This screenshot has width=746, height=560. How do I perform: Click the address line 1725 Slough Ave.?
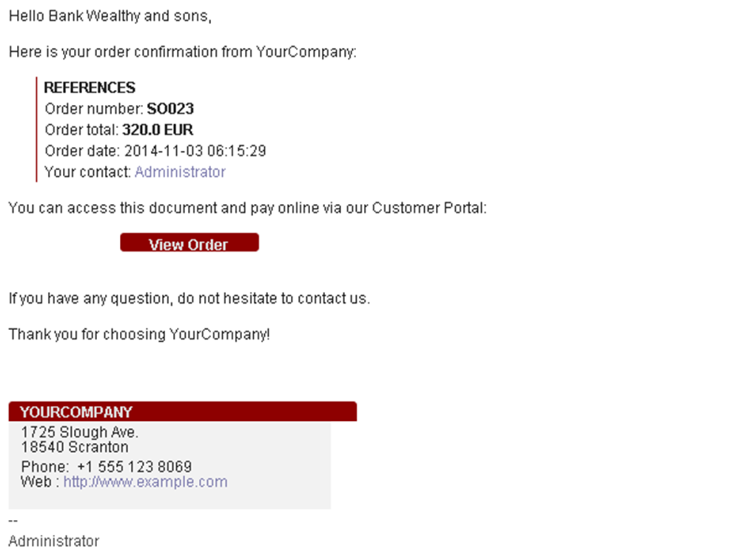(80, 432)
